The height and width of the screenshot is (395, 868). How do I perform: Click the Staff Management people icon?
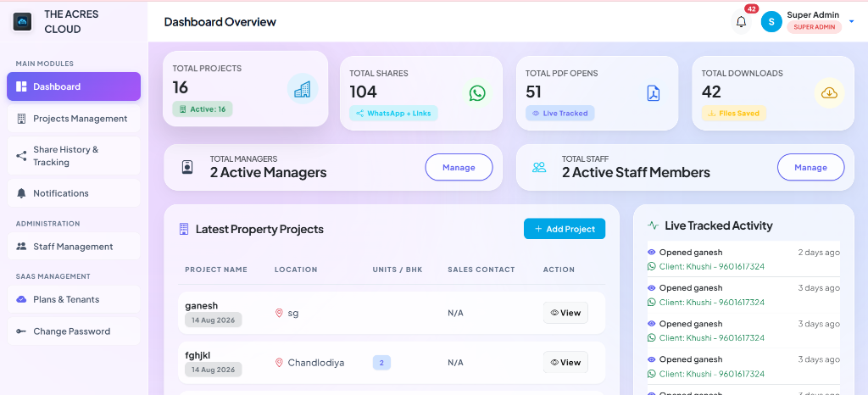tap(21, 246)
